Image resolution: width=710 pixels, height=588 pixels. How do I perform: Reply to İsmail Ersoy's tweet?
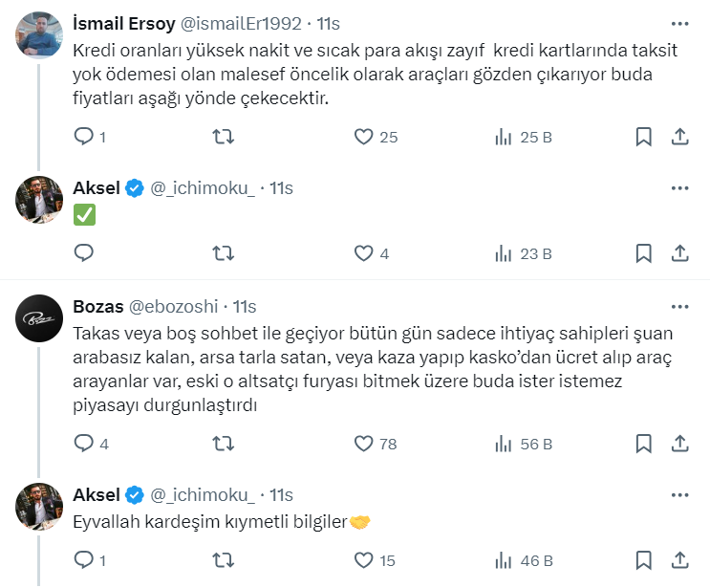(x=84, y=137)
